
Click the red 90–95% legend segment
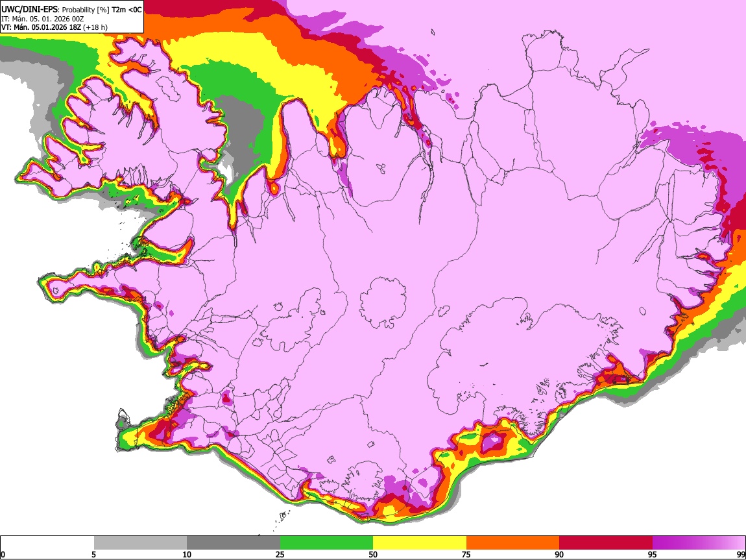point(606,543)
